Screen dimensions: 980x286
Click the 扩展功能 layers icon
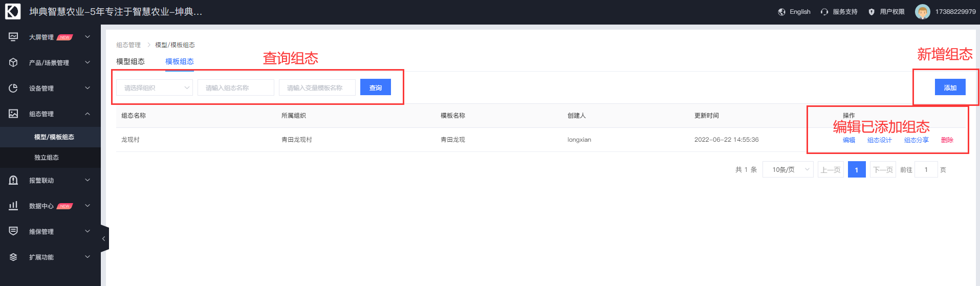point(13,257)
